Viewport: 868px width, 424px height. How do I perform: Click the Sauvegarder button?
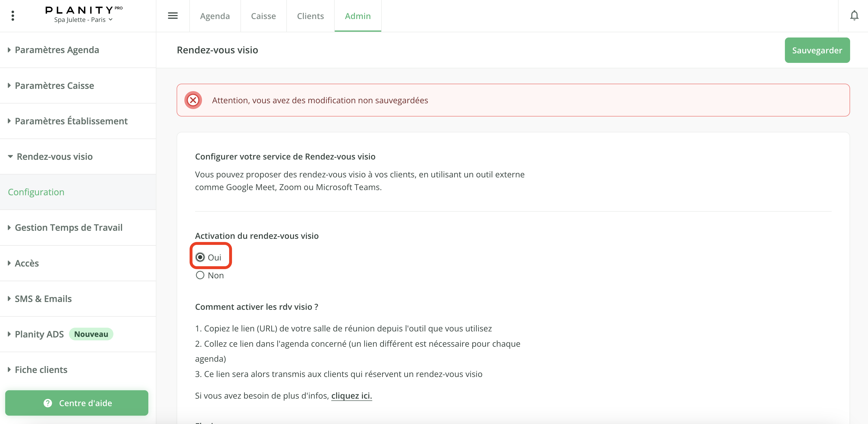(817, 50)
